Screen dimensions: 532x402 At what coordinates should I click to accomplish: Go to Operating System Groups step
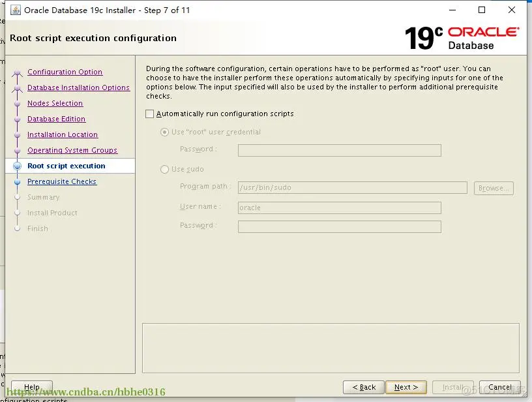(x=72, y=150)
